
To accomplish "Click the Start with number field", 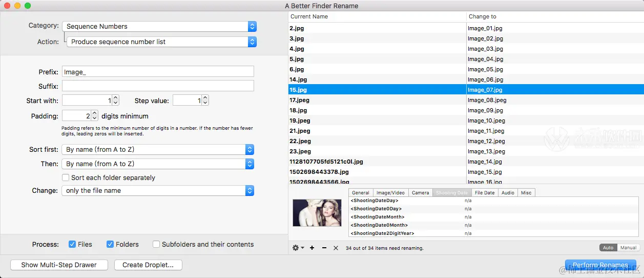I will [87, 101].
